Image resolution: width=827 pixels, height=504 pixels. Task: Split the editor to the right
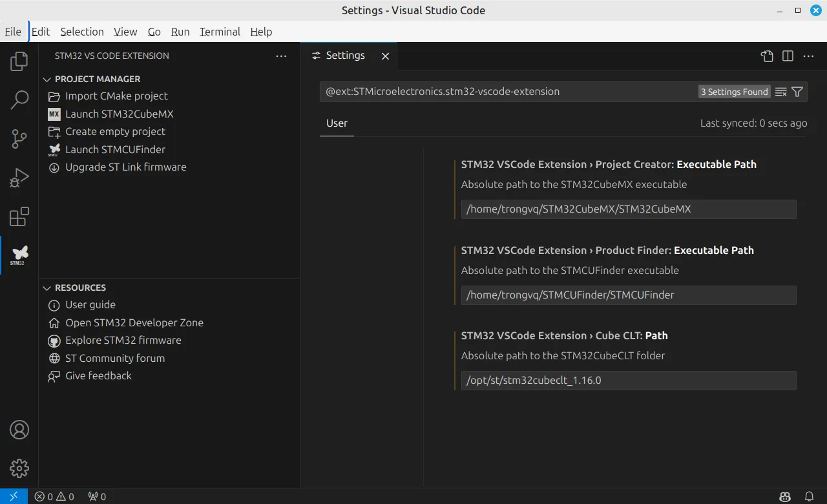pos(788,56)
